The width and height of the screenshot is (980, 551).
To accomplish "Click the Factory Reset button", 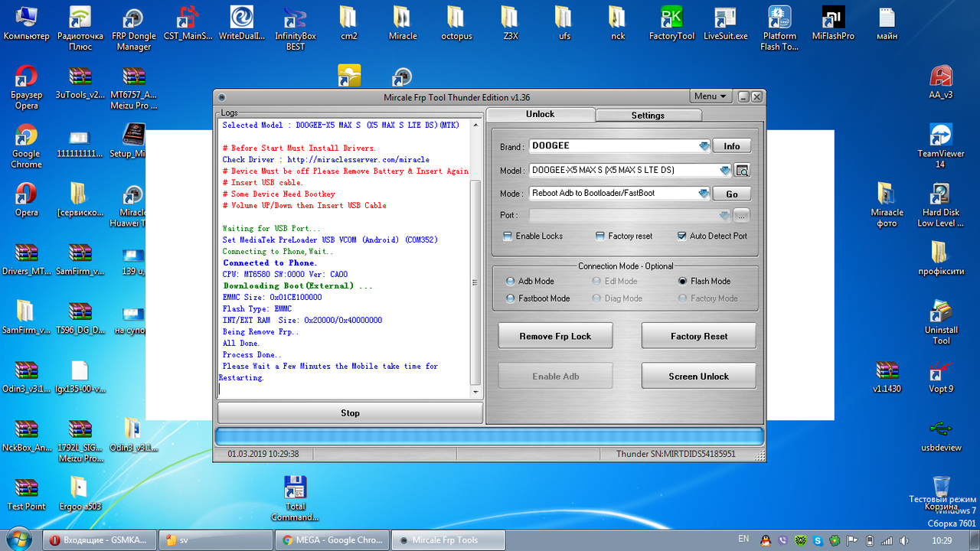I will 699,336.
